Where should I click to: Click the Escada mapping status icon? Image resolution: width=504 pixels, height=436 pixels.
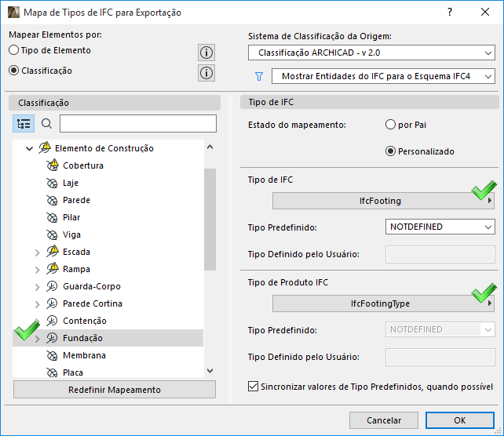point(53,252)
